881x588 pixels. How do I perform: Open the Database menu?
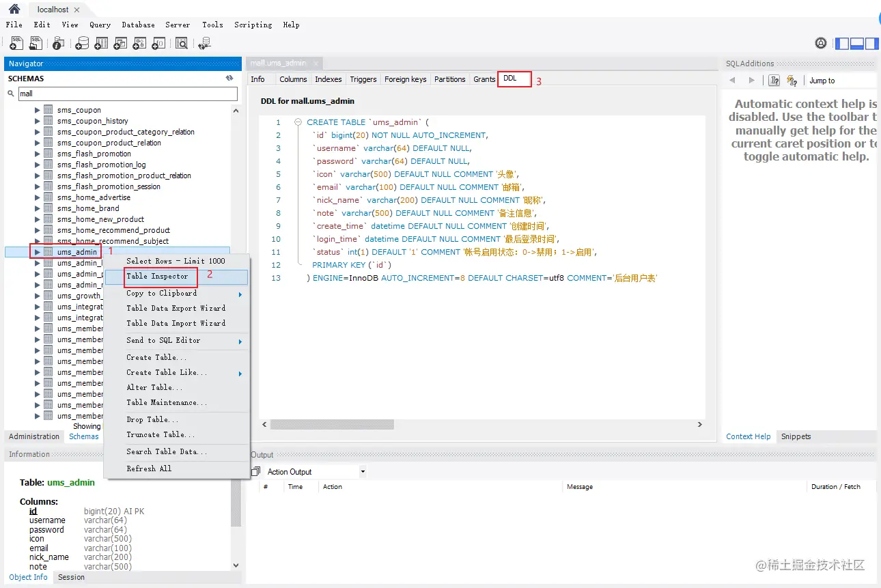pyautogui.click(x=138, y=25)
